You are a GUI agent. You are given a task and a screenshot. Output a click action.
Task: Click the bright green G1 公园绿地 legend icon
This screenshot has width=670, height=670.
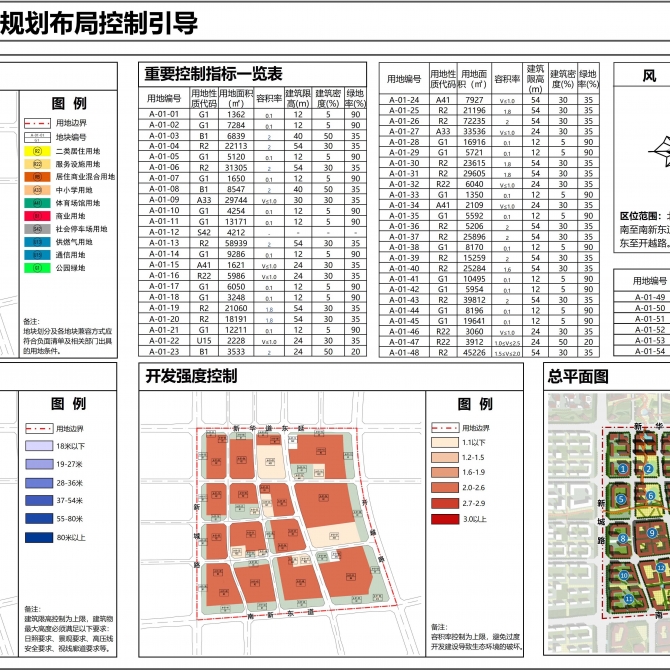tap(37, 267)
